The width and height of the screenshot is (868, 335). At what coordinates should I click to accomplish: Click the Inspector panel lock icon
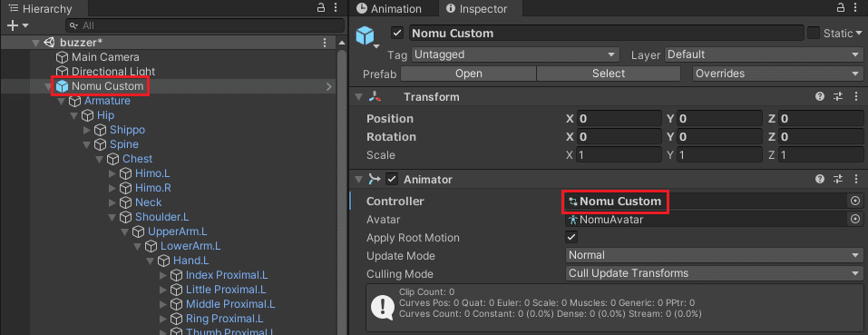click(841, 7)
